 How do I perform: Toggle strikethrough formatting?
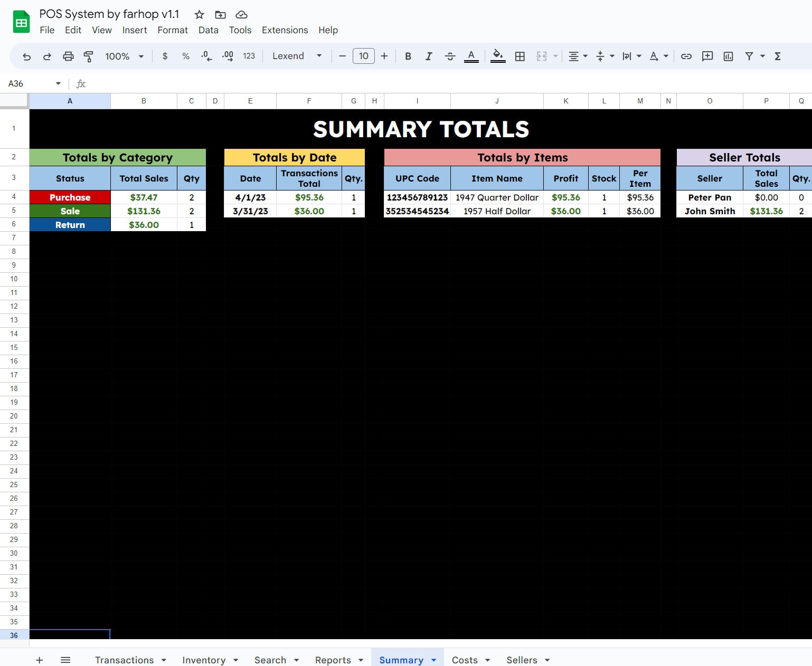click(x=450, y=56)
